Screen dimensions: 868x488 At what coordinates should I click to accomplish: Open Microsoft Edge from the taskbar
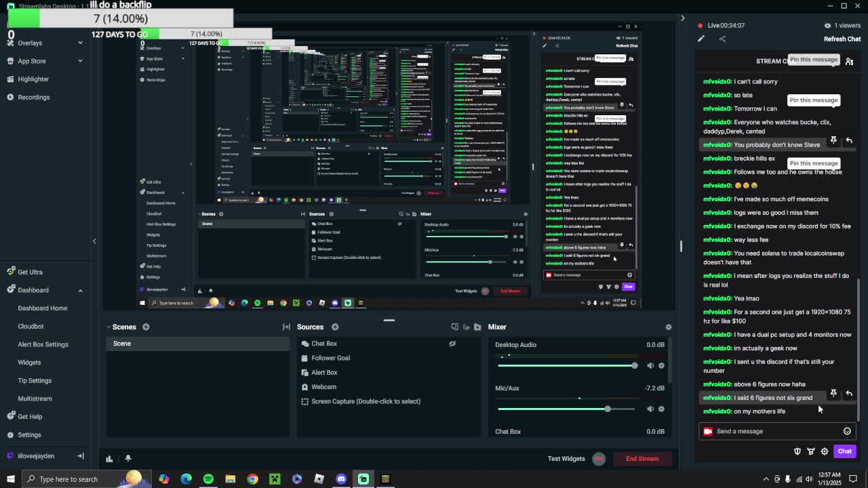pyautogui.click(x=186, y=479)
